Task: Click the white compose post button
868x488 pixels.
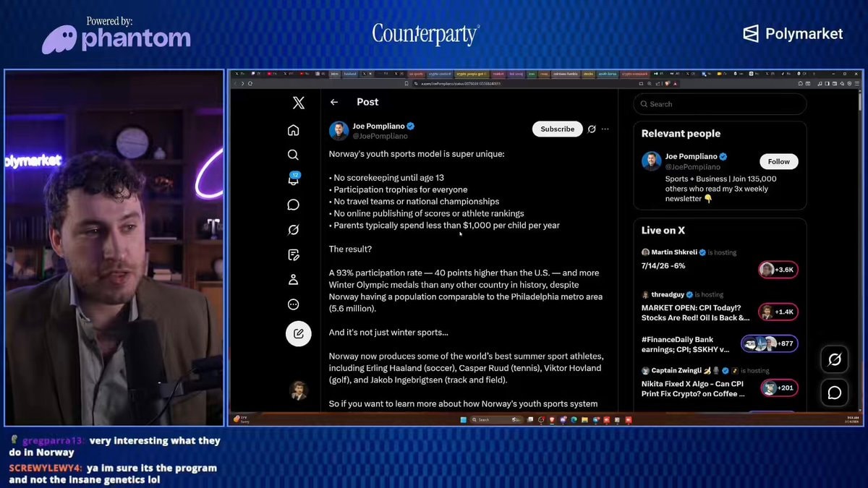Action: [x=298, y=333]
